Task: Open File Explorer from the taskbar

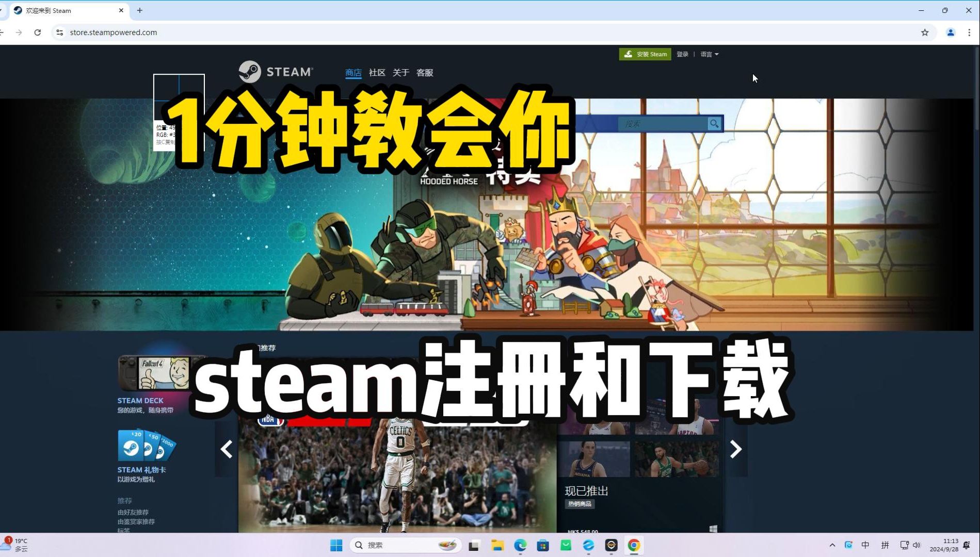Action: [497, 545]
